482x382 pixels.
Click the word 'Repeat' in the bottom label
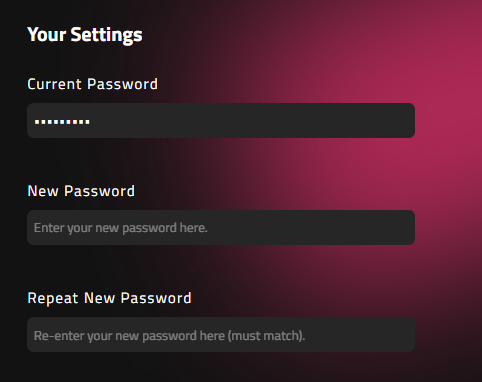point(53,298)
